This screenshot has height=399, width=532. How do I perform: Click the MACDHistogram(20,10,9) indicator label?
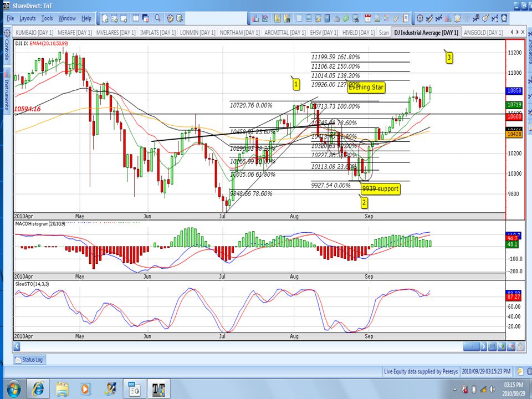(40, 224)
